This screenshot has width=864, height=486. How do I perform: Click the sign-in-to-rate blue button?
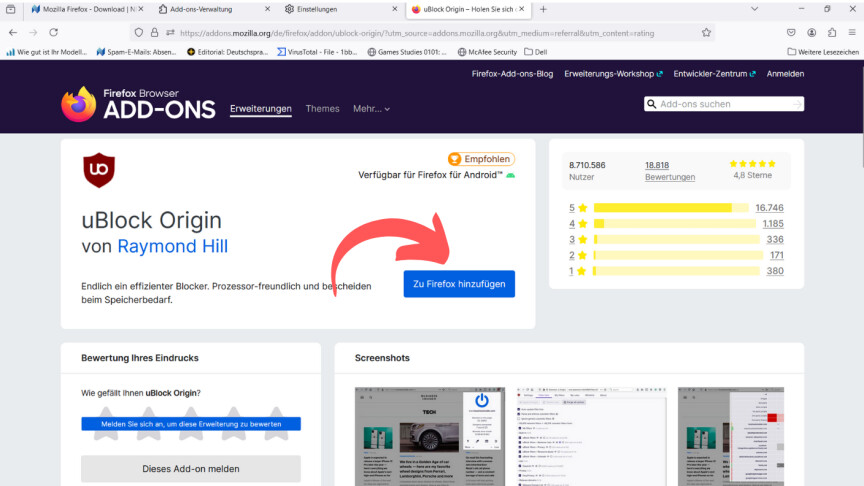pyautogui.click(x=191, y=424)
